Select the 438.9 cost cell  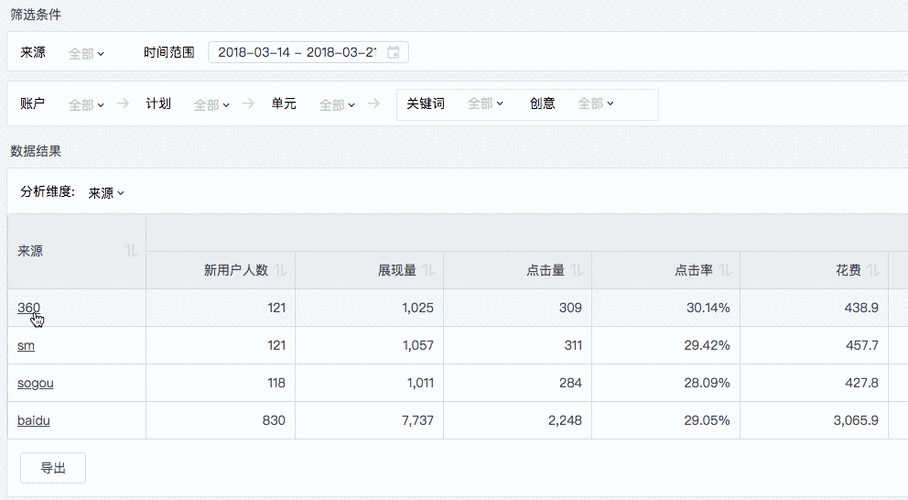coord(814,308)
